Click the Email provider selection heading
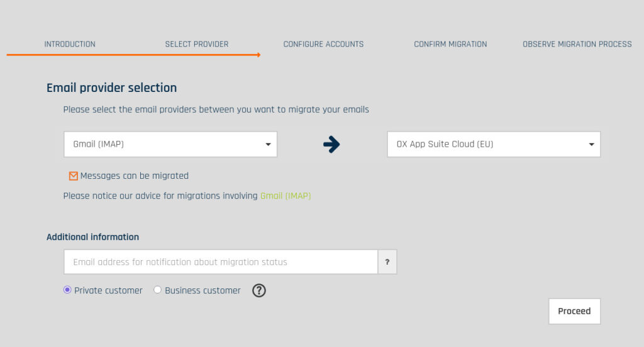This screenshot has height=347, width=644. 111,88
